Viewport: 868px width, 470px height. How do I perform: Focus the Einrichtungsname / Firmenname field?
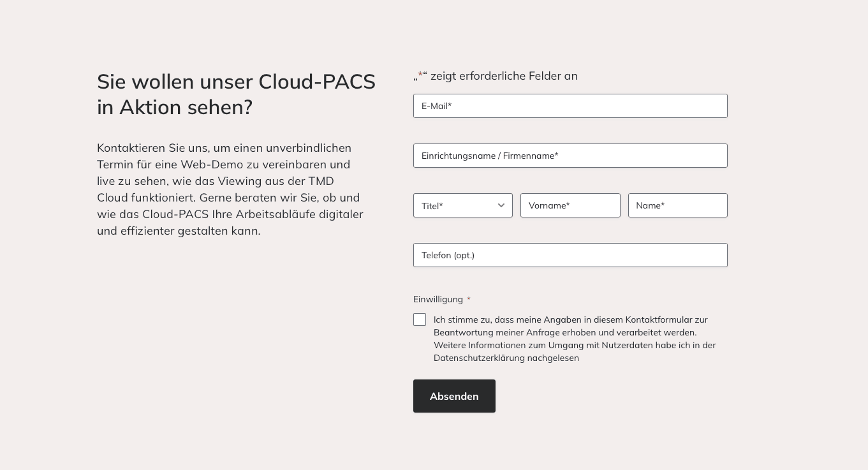[570, 156]
